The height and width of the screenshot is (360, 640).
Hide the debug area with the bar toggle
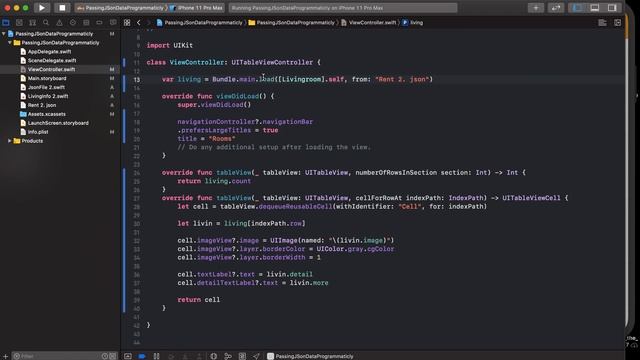128,356
